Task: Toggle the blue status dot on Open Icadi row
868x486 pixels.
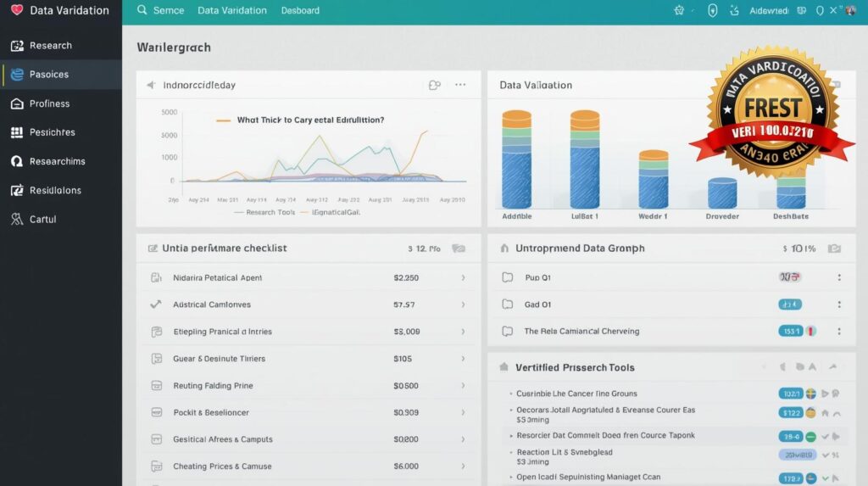Action: coord(810,477)
